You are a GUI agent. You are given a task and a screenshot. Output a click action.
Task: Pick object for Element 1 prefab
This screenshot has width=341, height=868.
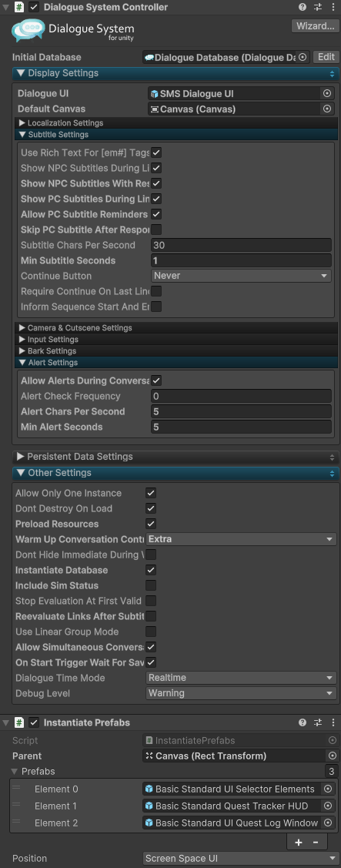(328, 806)
